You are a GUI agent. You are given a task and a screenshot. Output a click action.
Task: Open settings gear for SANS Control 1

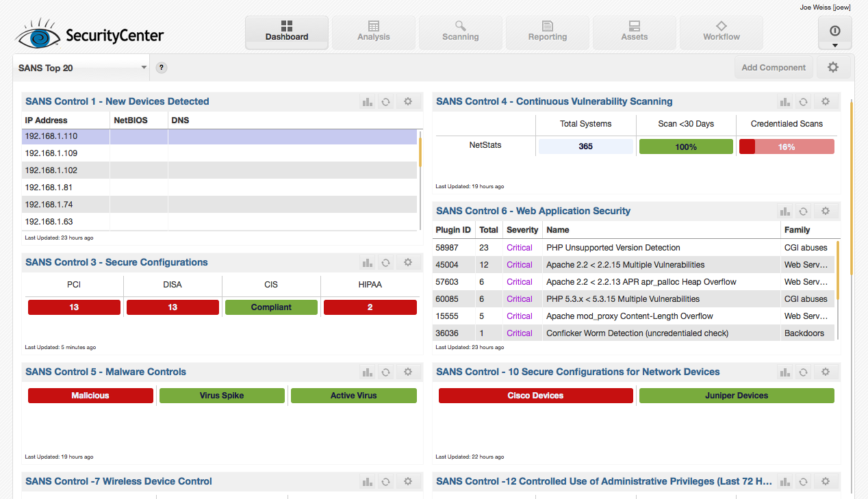click(x=408, y=101)
